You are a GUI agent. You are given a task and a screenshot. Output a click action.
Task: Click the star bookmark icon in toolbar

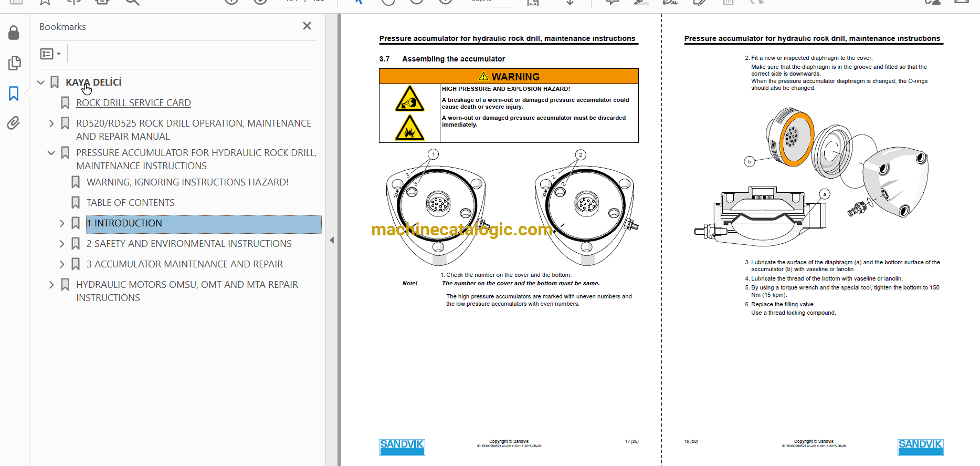[x=45, y=2]
